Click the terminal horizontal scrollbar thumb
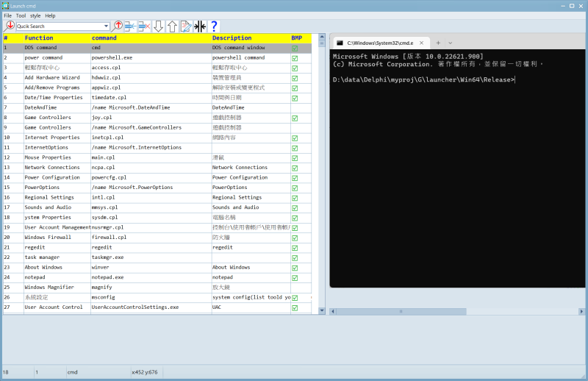 [401, 311]
